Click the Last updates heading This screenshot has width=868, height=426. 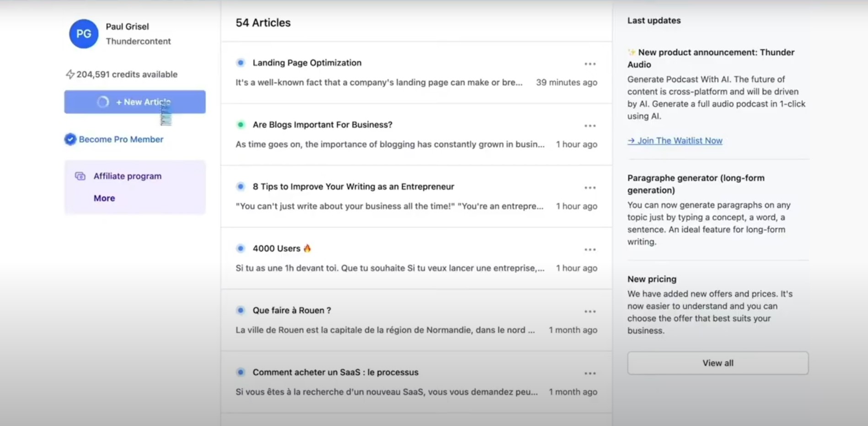[654, 21]
